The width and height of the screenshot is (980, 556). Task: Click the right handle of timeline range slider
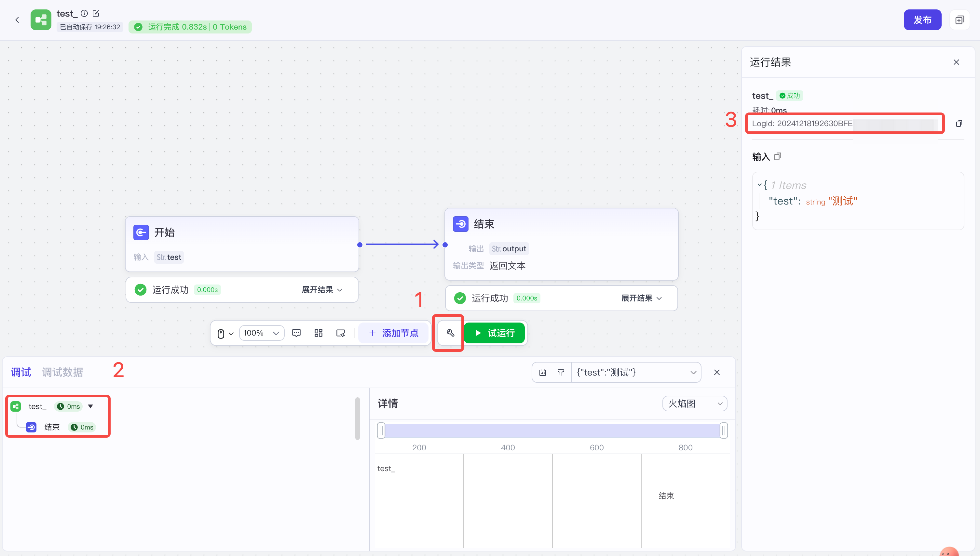click(x=723, y=431)
